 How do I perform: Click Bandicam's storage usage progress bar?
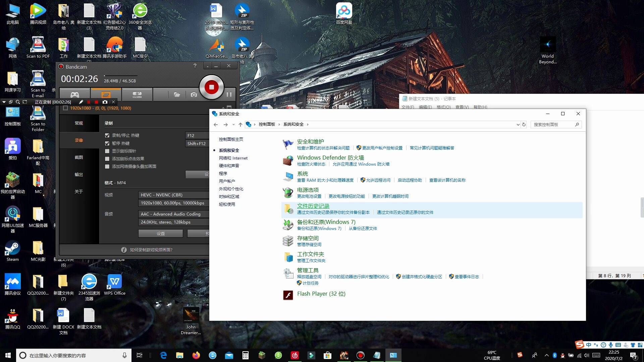pos(120,76)
